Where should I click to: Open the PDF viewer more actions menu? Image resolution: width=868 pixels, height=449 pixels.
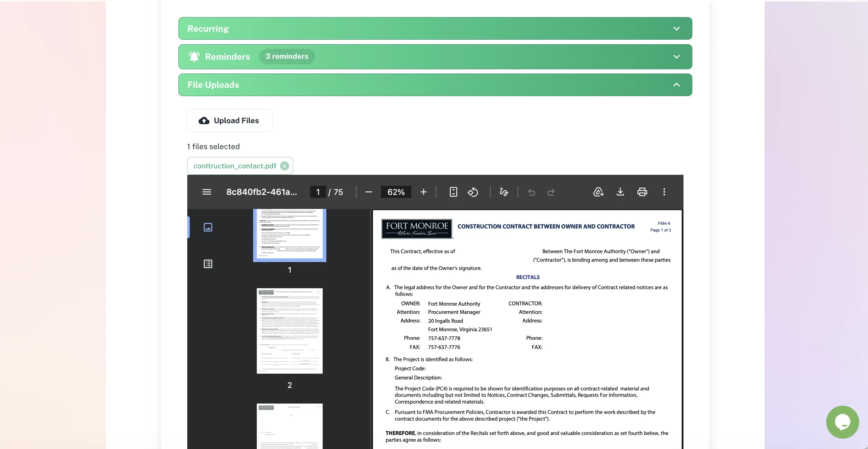[x=664, y=192]
